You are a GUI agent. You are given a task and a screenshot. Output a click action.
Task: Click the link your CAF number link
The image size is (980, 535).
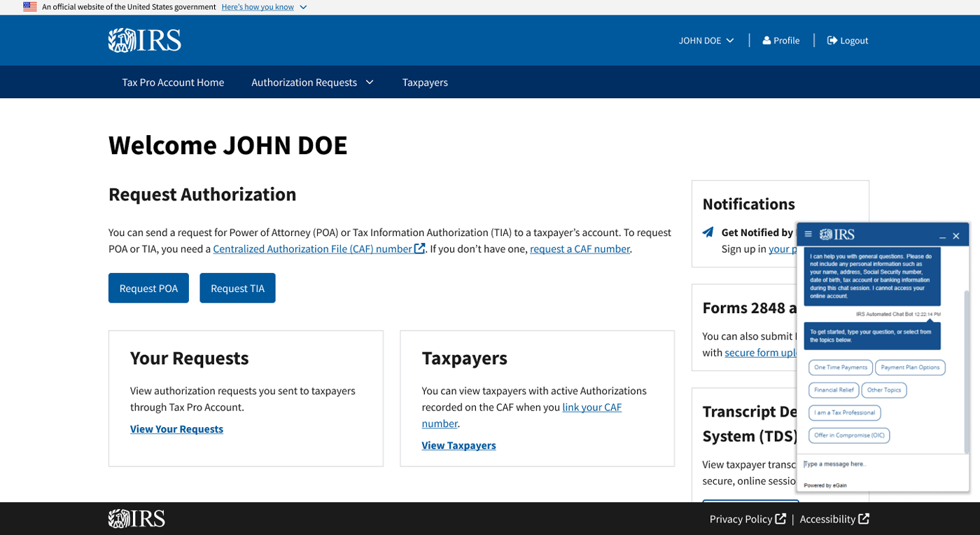[x=591, y=407]
